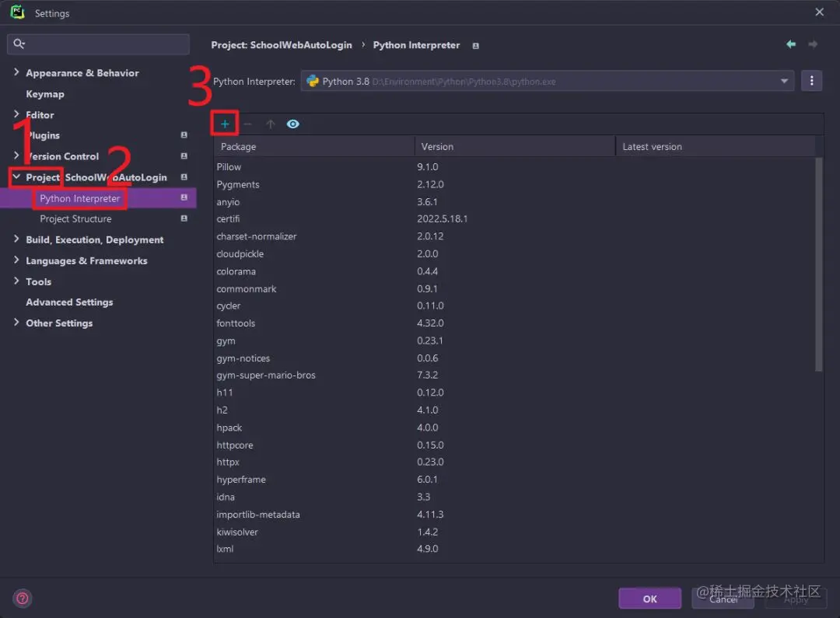Select Project Structure tree item
Screen dimensions: 840x618
pyautogui.click(x=75, y=219)
